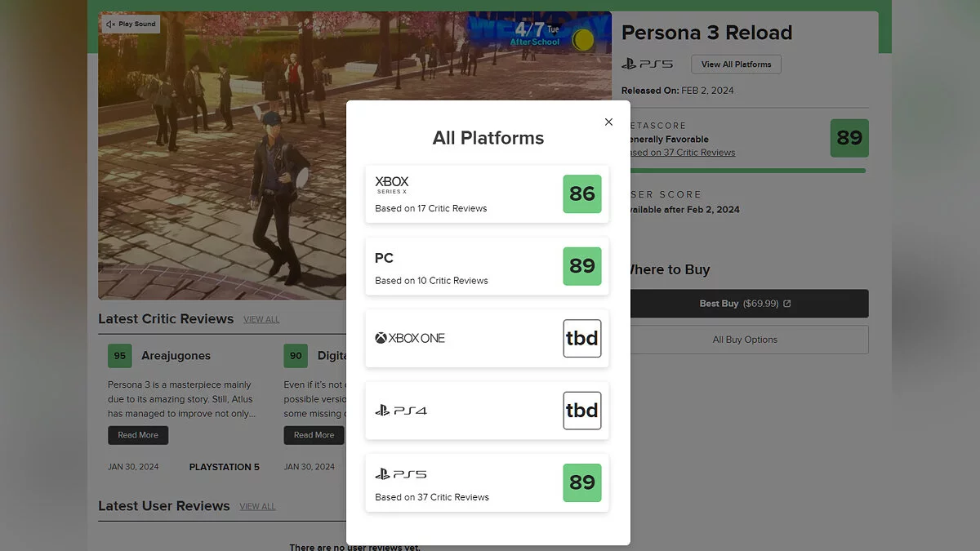Click the Metascore 89 badge on page

(849, 138)
